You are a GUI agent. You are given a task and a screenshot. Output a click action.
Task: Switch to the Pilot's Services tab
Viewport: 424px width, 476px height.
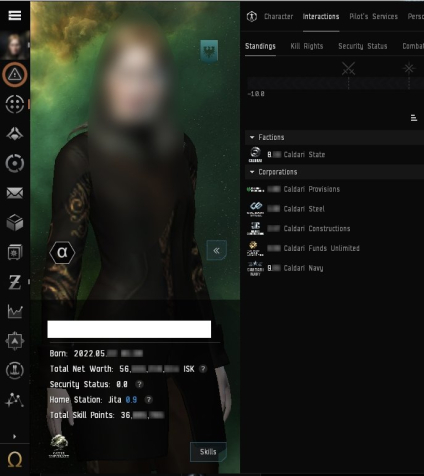(373, 16)
